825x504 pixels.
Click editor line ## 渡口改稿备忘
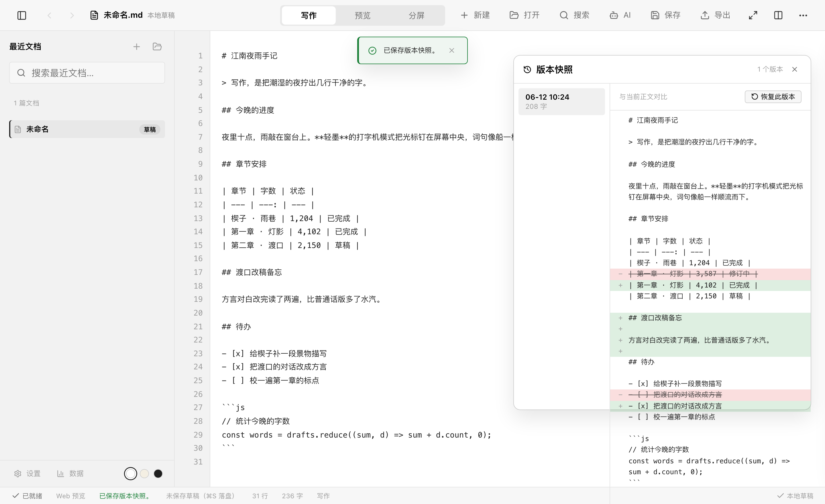tap(252, 272)
